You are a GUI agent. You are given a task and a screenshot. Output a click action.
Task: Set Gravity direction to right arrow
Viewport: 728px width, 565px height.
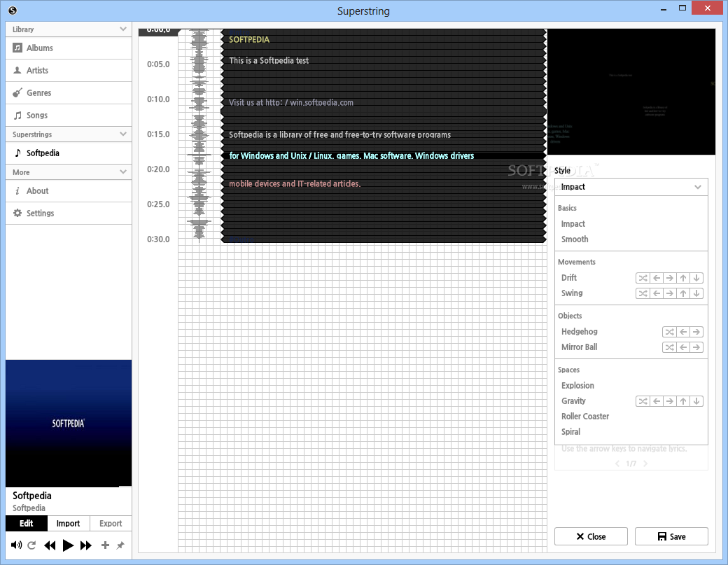pyautogui.click(x=669, y=401)
